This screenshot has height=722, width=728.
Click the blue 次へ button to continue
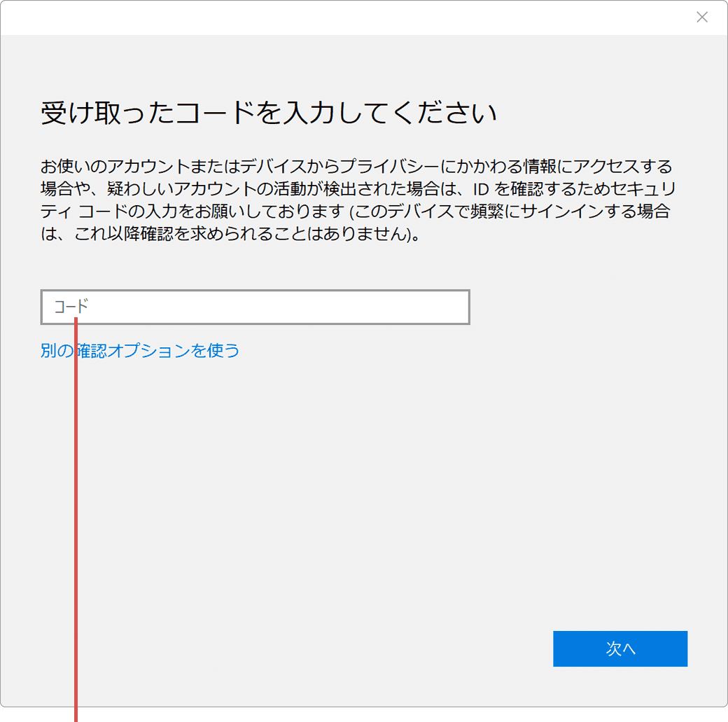point(620,648)
